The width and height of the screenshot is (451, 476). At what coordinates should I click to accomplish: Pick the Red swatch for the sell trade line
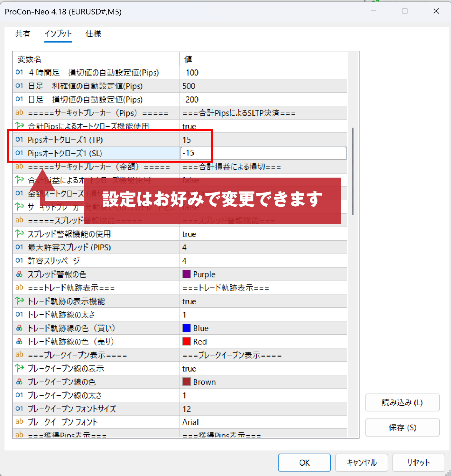[x=187, y=341]
